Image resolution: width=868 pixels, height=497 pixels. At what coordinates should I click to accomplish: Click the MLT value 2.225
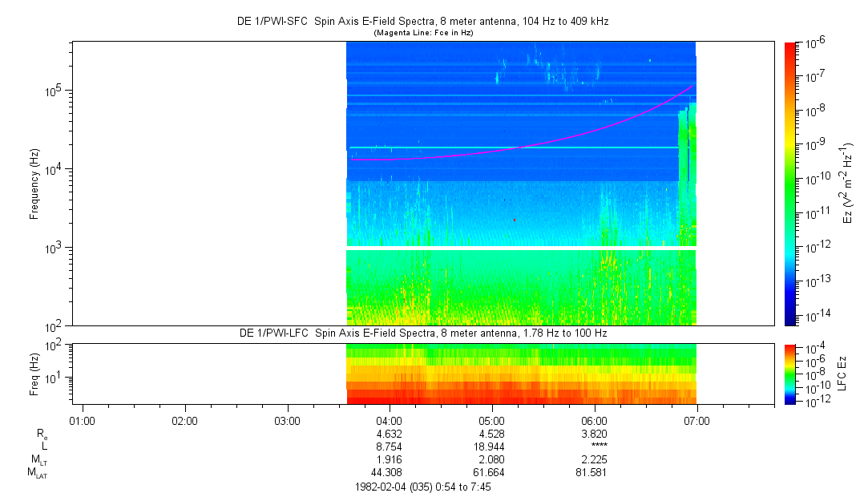pyautogui.click(x=594, y=459)
